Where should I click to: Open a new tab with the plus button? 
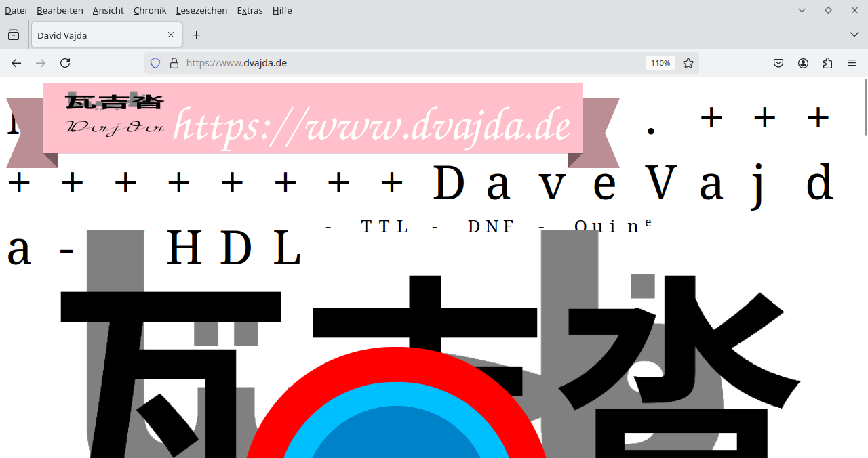click(x=196, y=35)
